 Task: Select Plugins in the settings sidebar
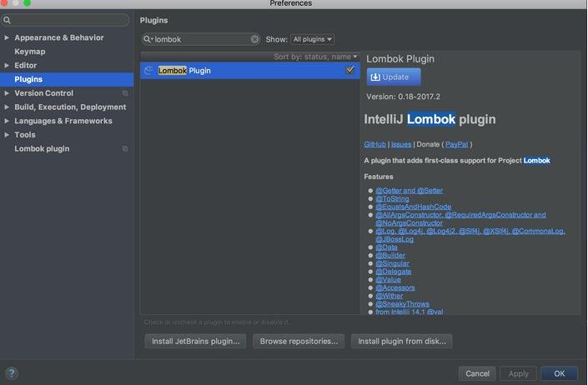pos(28,79)
